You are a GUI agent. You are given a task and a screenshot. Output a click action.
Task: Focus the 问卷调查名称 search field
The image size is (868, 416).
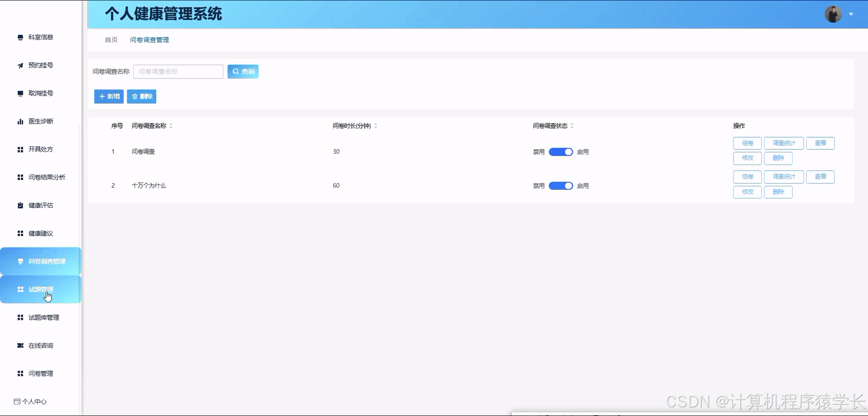(x=178, y=72)
